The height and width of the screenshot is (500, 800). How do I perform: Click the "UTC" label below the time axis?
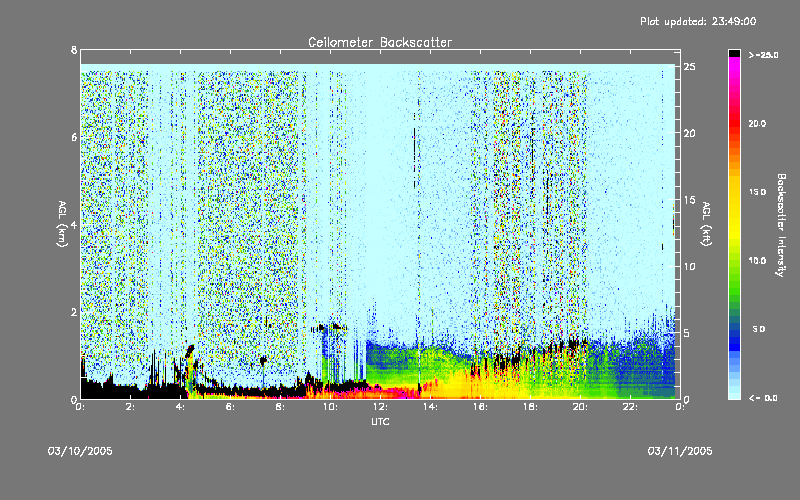[380, 421]
